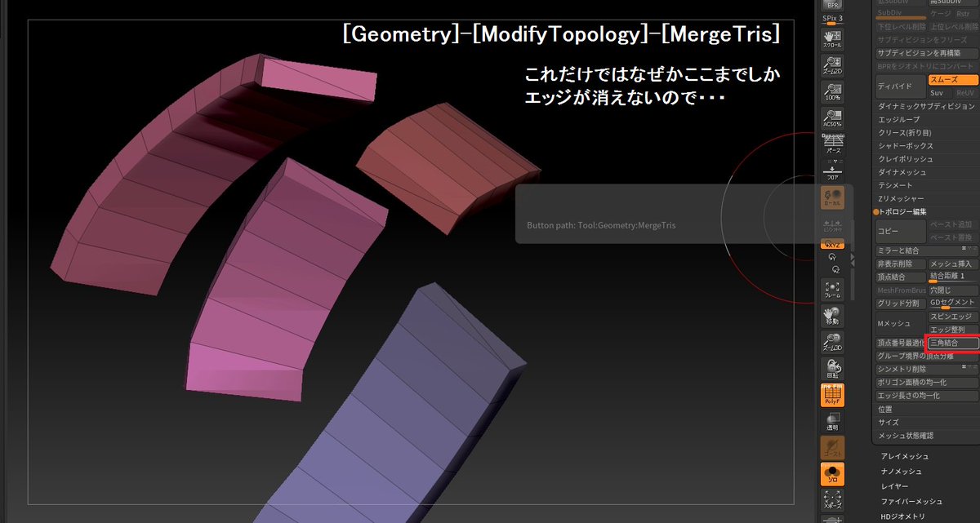Image resolution: width=980 pixels, height=523 pixels.
Task: Open the ファイバーメッシュ subpalette
Action: (x=911, y=501)
